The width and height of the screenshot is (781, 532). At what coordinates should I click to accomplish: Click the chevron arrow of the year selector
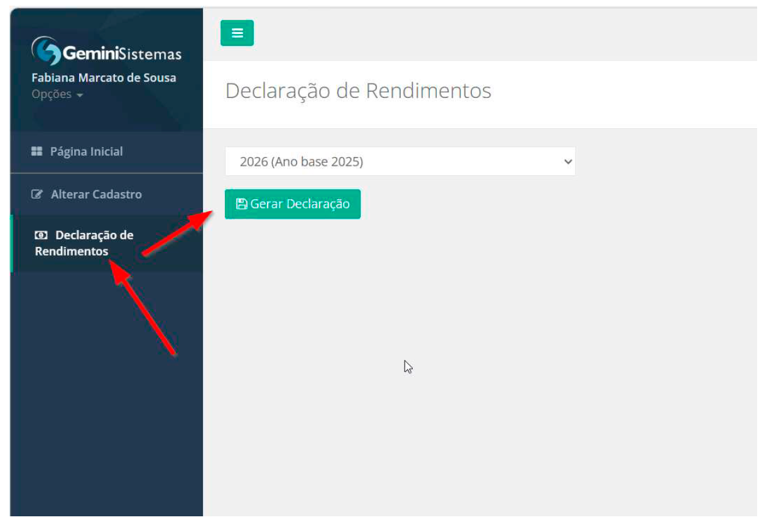click(568, 162)
